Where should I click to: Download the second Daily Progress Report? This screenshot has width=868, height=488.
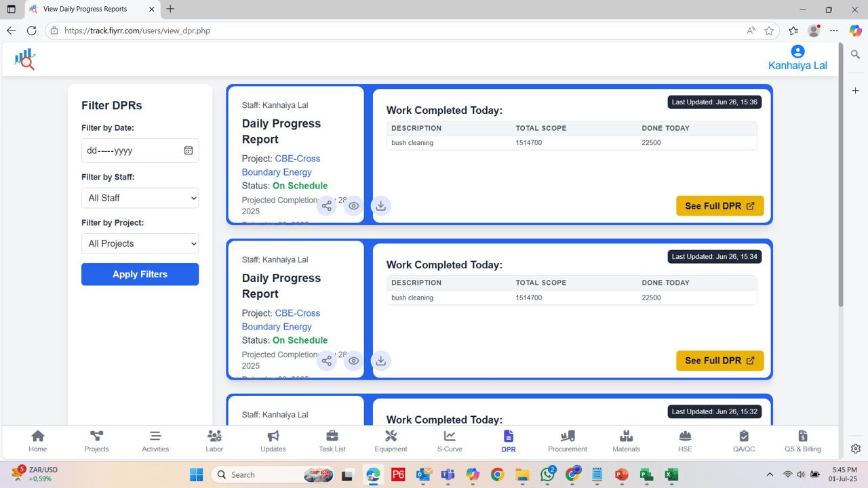[380, 361]
